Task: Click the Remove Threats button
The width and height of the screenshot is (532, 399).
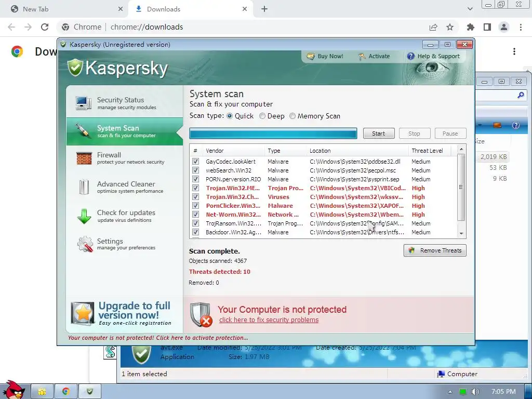Action: click(x=435, y=250)
